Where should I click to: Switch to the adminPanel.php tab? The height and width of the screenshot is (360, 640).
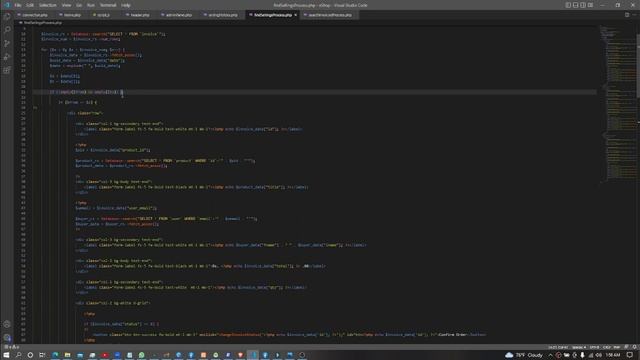click(178, 15)
